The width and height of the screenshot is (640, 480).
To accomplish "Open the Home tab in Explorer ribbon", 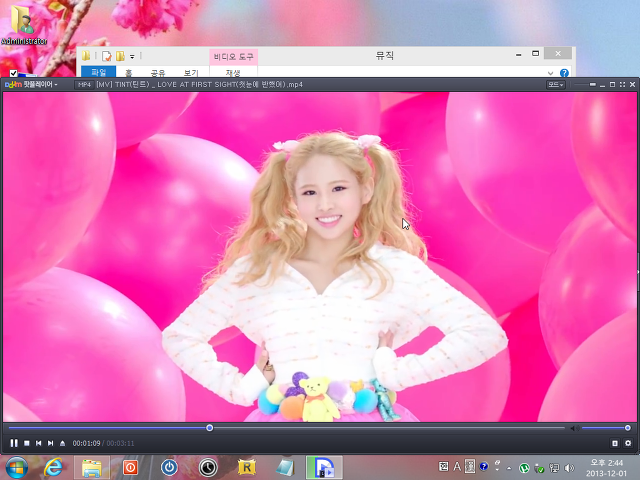I will tap(129, 73).
